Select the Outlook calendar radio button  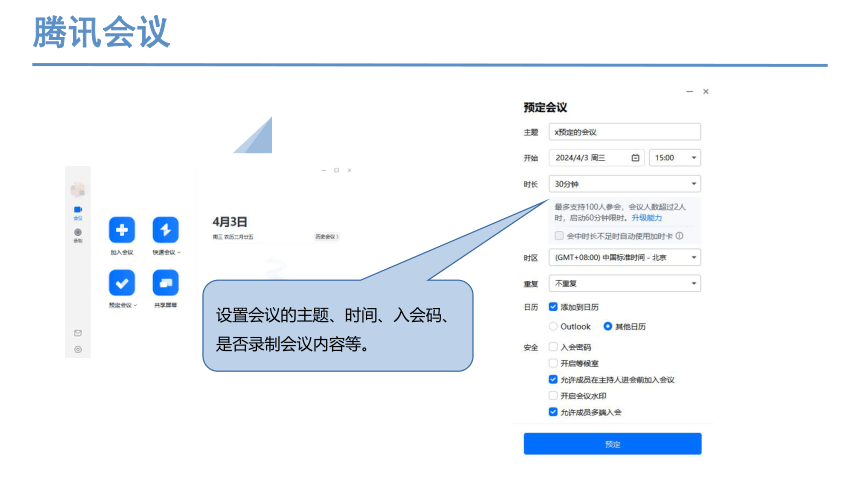pos(553,327)
